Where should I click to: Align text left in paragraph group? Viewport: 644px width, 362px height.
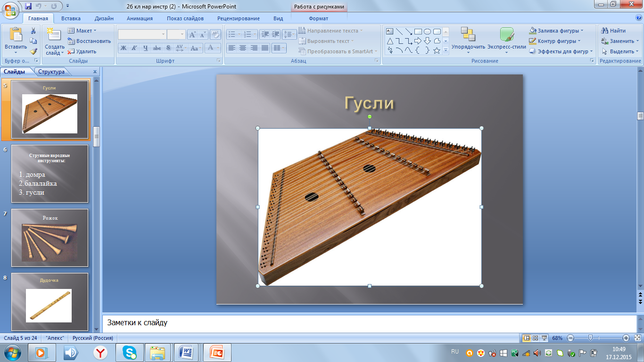pos(231,48)
